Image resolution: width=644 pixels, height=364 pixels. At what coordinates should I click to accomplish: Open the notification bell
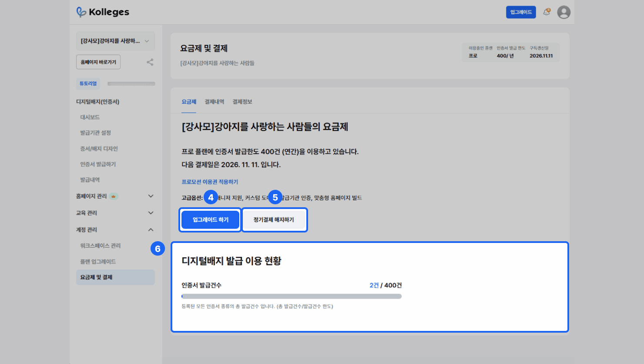point(547,12)
